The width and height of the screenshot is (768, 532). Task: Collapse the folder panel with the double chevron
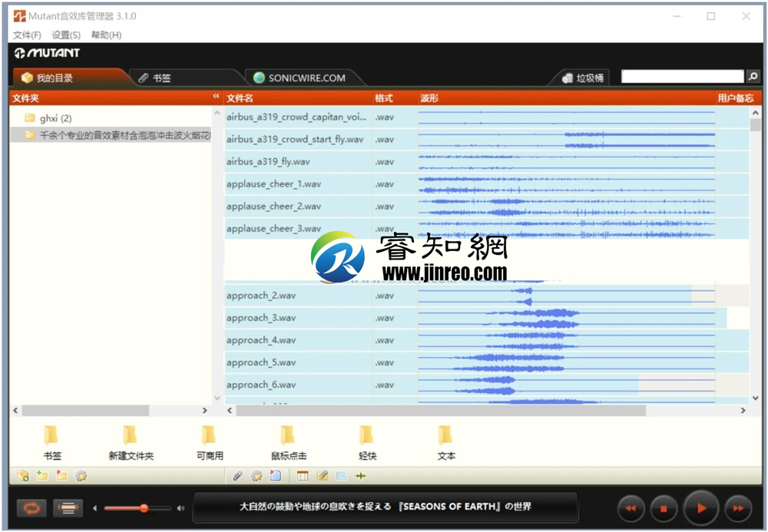tap(216, 97)
